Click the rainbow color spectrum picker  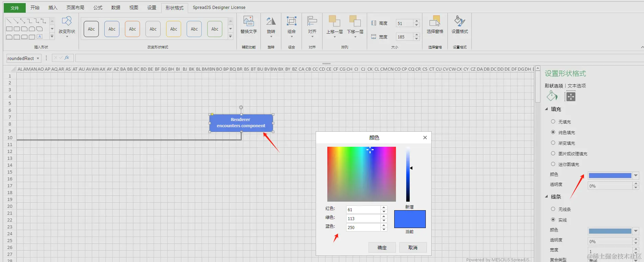tap(362, 174)
